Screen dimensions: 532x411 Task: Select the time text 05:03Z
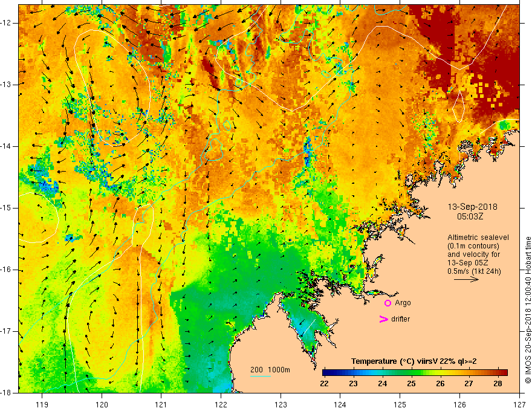point(470,216)
